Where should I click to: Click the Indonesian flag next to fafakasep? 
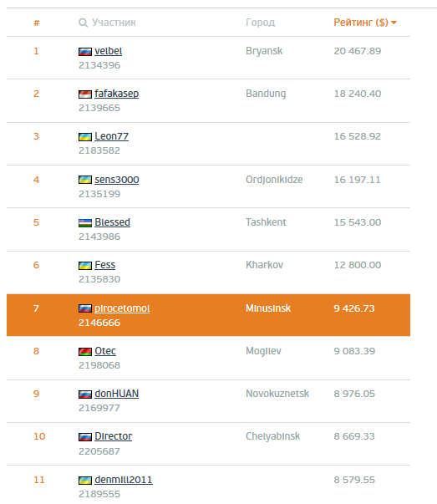pyautogui.click(x=85, y=94)
